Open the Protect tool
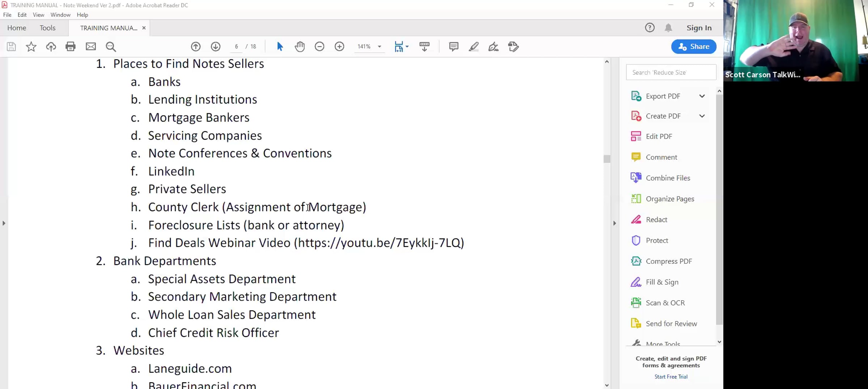Image resolution: width=868 pixels, height=389 pixels. pos(657,240)
